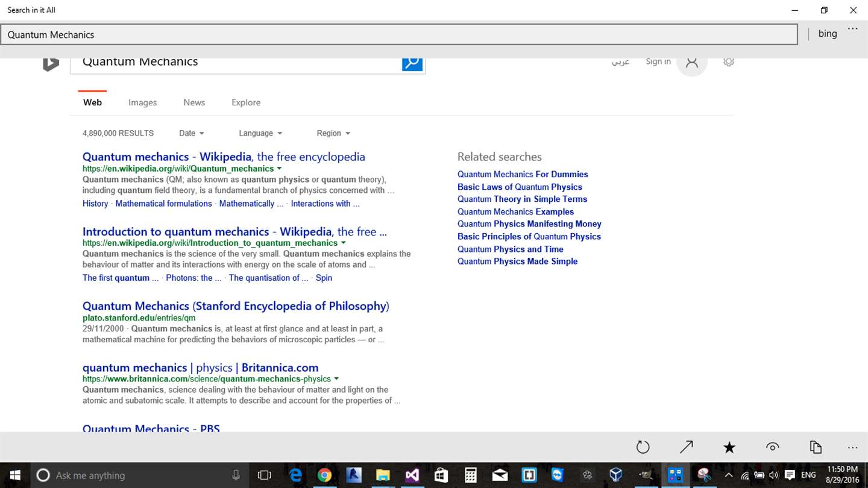Click Cortana Ask me anything box
The image size is (868, 488).
click(x=139, y=475)
